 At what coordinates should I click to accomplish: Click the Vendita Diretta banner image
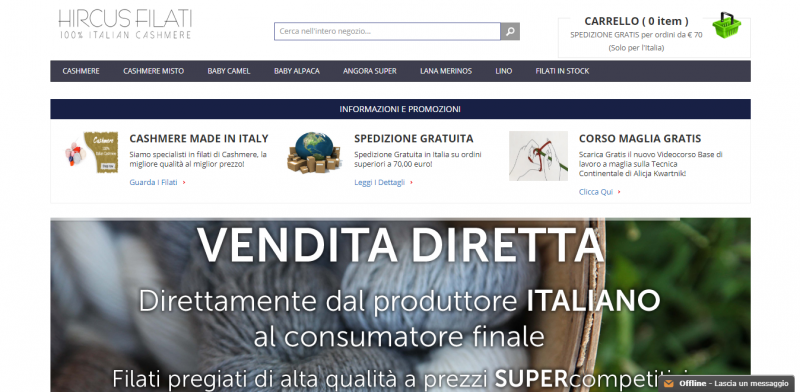click(x=401, y=305)
